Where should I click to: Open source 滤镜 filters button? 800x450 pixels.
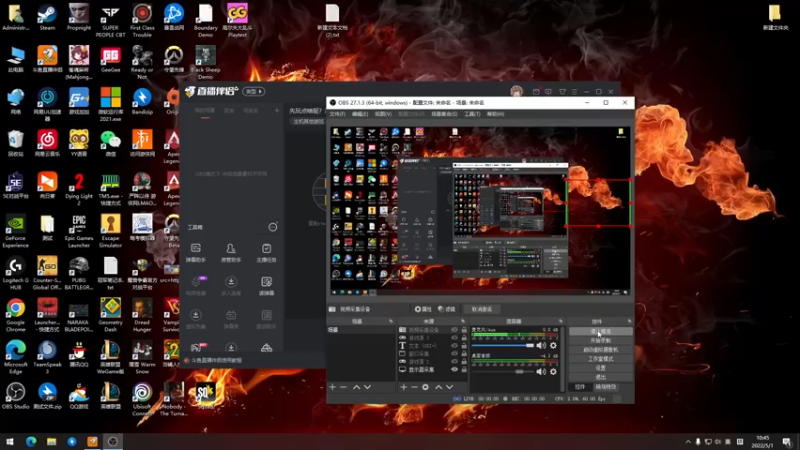pos(446,309)
